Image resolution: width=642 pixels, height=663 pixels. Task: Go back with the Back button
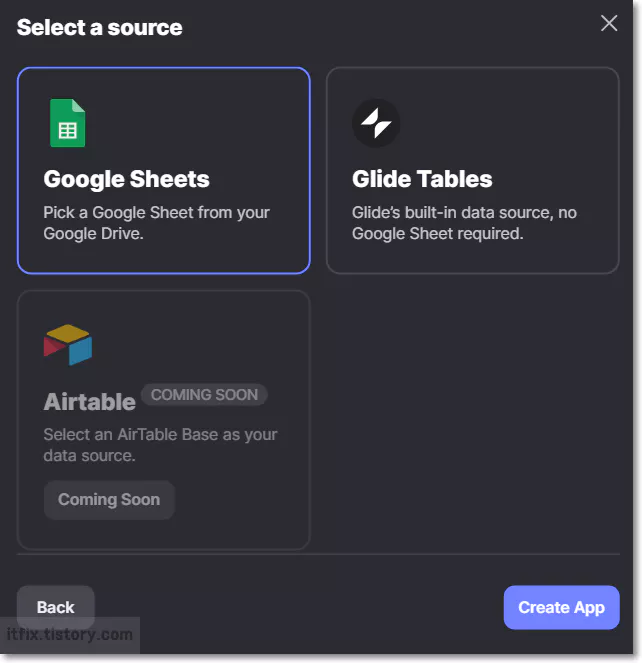(55, 607)
